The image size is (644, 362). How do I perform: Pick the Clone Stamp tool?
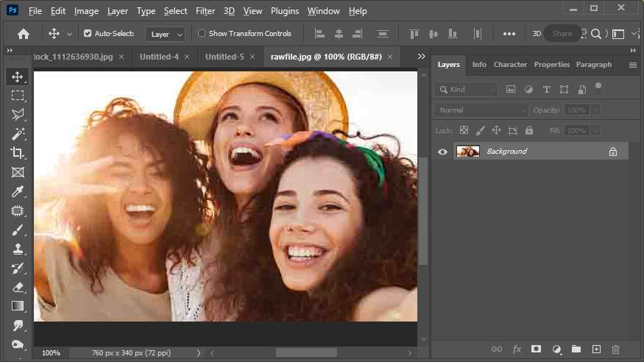click(x=17, y=249)
